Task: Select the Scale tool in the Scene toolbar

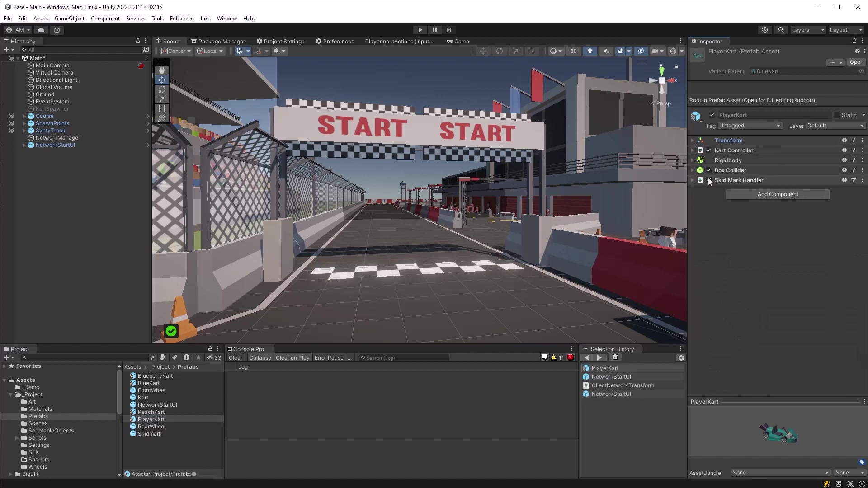Action: coord(161,99)
